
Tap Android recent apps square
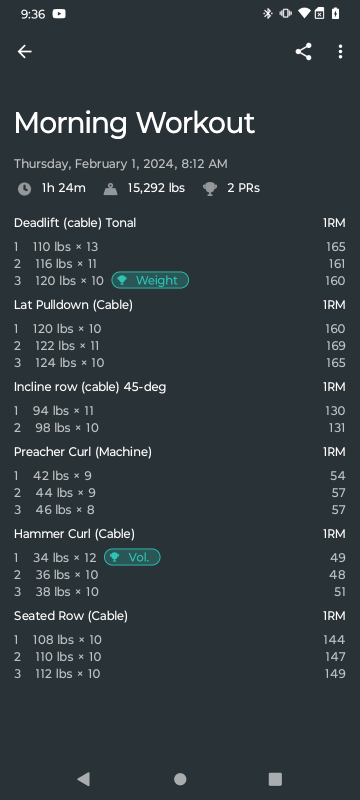275,779
